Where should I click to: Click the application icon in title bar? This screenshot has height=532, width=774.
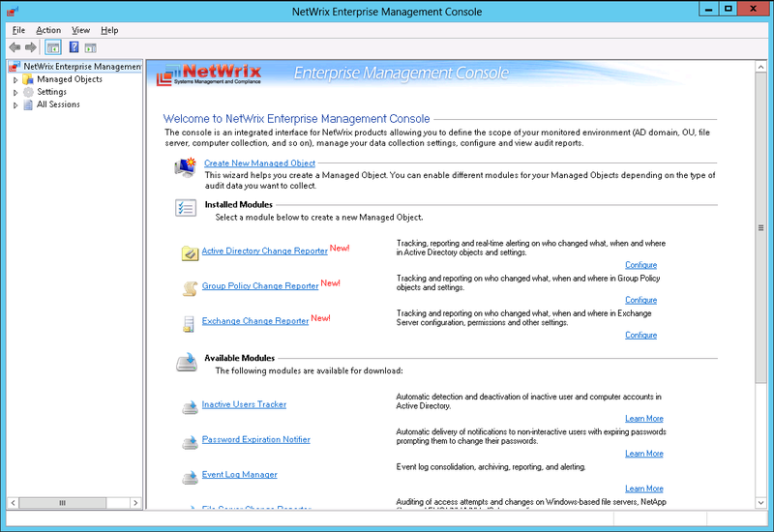[x=13, y=11]
